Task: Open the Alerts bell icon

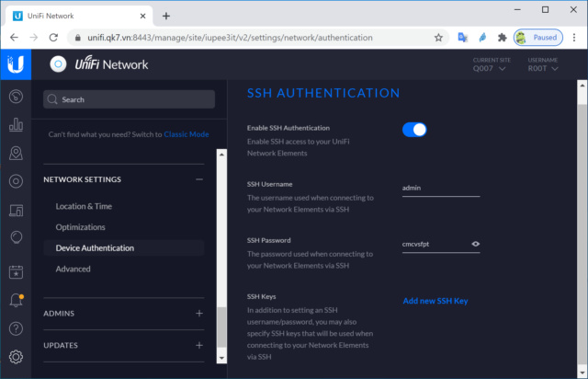Action: click(16, 301)
